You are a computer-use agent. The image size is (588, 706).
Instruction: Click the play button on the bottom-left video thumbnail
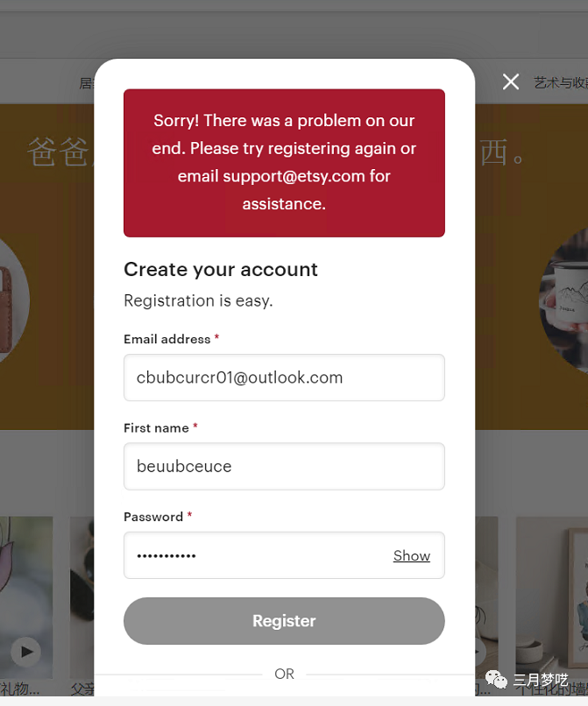click(x=25, y=652)
